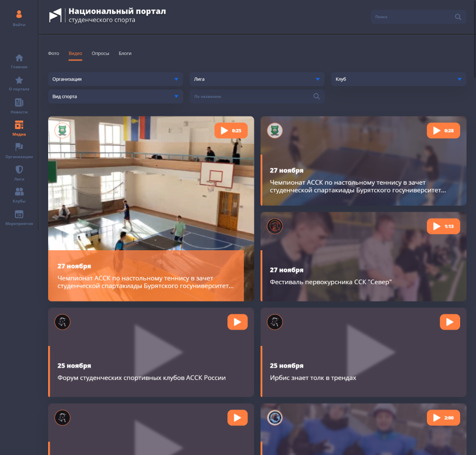476x455 pixels.
Task: Open О портале star icon
Action: [19, 80]
